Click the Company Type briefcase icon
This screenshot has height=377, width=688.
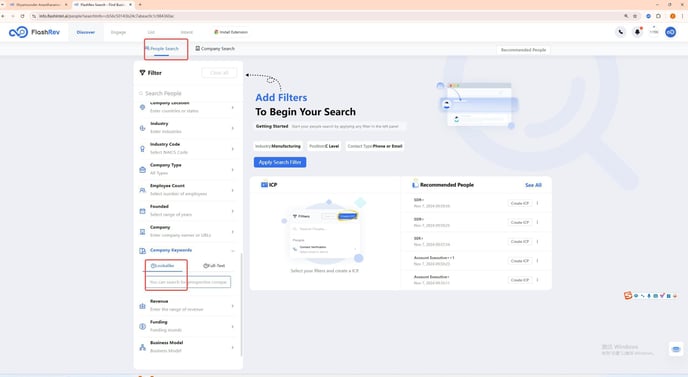coord(142,169)
